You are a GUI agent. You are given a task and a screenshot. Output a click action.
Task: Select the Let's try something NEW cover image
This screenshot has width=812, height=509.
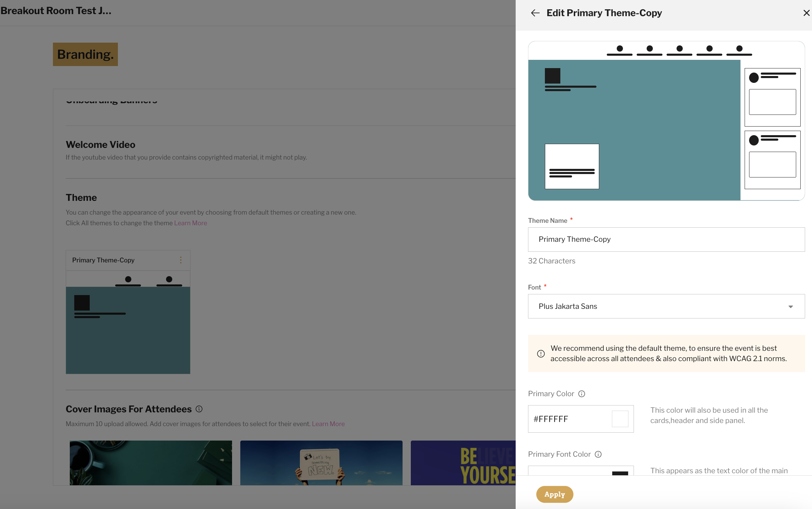321,463
